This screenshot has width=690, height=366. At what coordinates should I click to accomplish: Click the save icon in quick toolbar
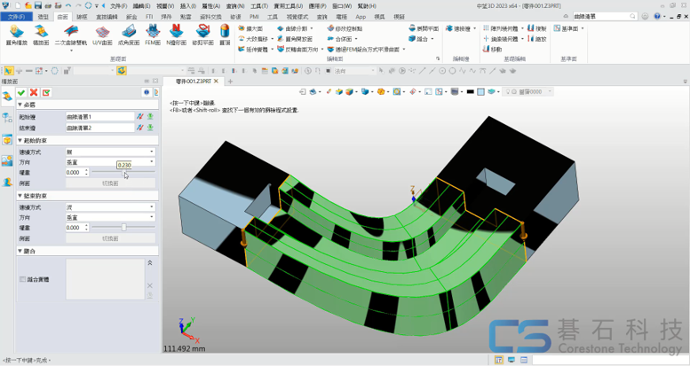coord(38,6)
